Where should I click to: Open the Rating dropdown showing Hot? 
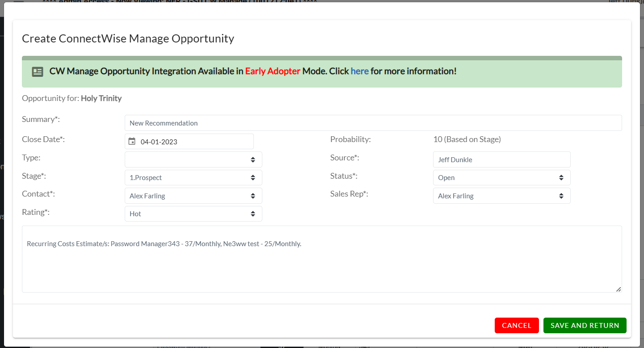tap(193, 214)
